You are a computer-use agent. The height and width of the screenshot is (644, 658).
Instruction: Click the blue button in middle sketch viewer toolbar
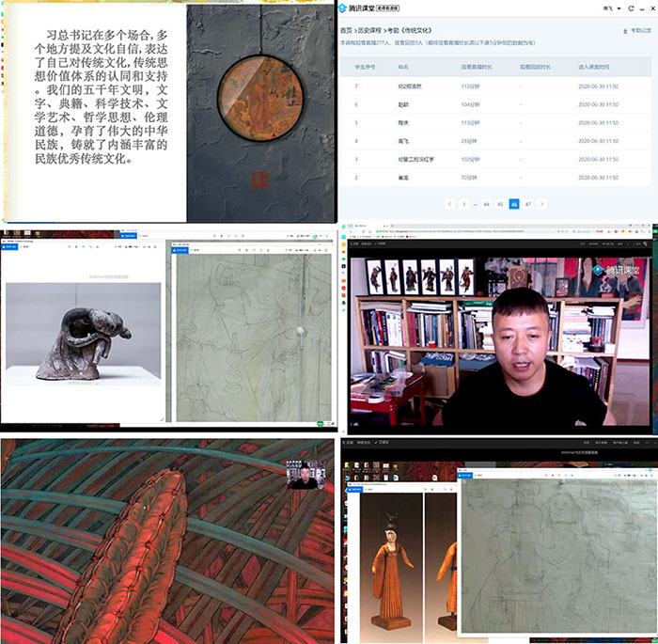(x=180, y=250)
